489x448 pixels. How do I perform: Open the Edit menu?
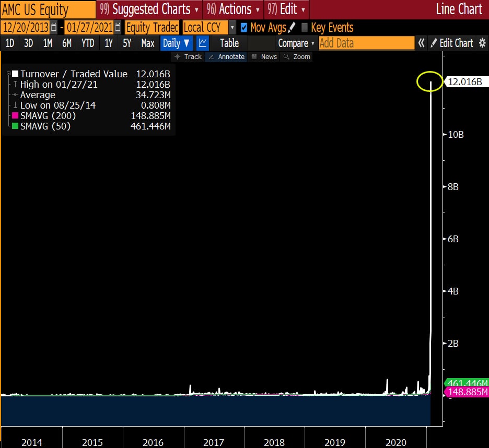[286, 9]
